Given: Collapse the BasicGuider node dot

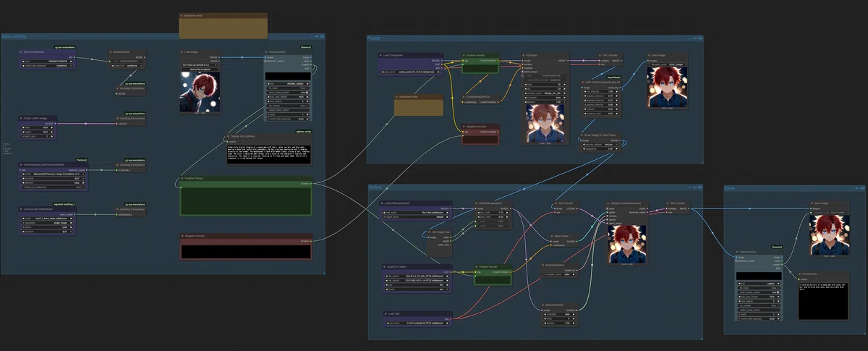Looking at the screenshot, I should point(553,236).
